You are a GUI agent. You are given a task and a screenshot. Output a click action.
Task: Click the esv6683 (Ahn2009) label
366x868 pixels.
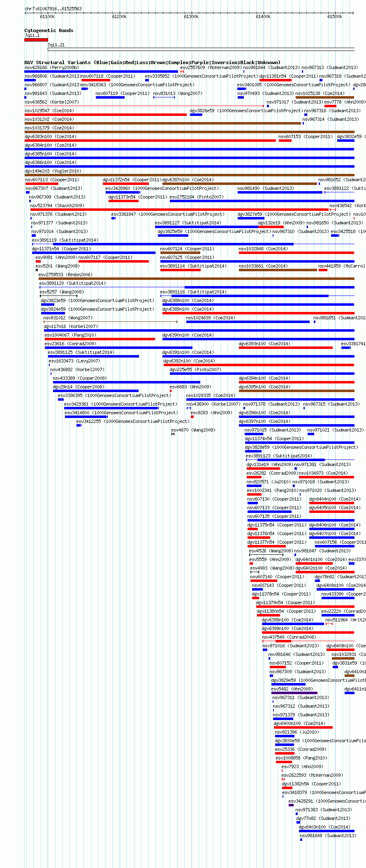click(190, 387)
